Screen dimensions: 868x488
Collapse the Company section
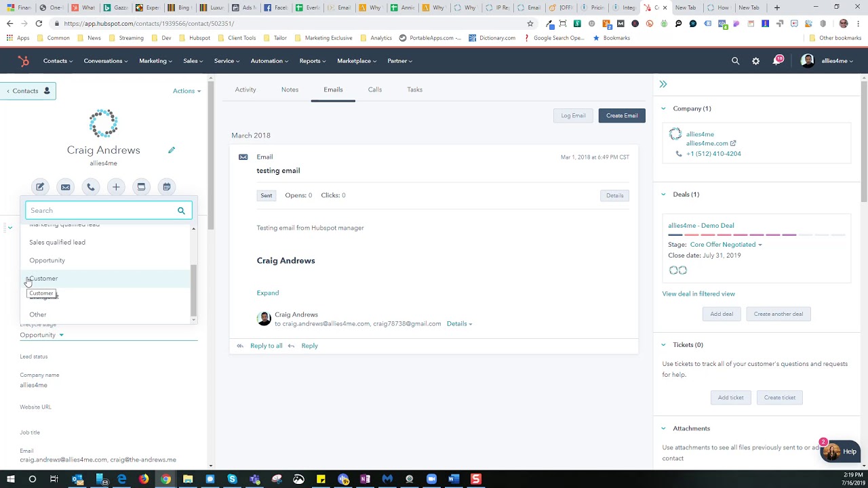click(663, 108)
